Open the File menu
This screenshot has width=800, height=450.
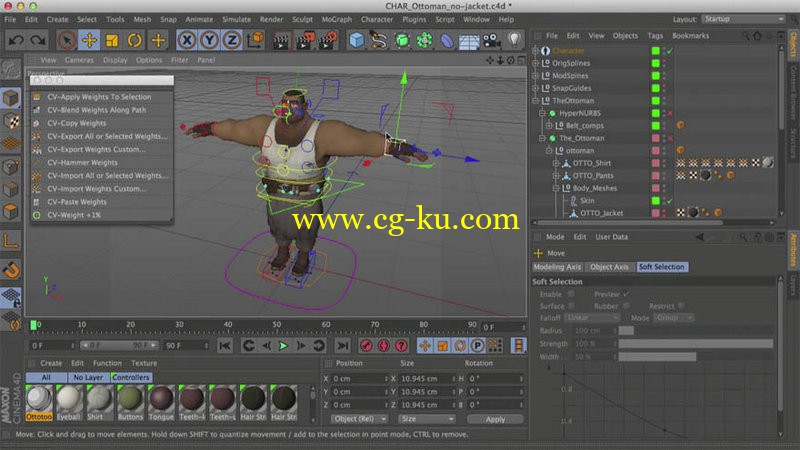coord(10,19)
